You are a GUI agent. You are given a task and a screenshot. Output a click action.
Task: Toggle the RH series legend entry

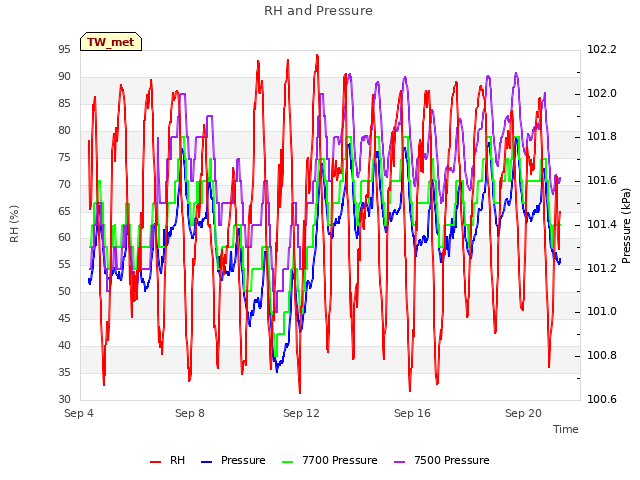coord(167,460)
